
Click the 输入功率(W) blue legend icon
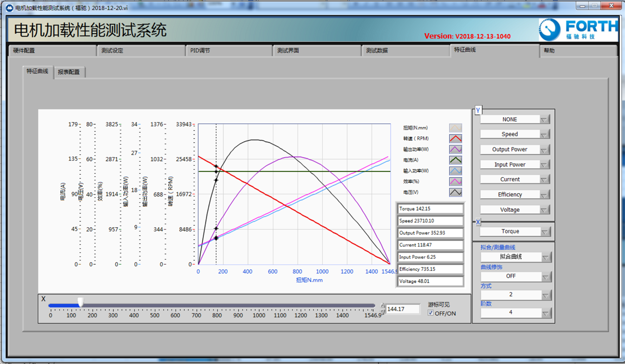(x=455, y=171)
